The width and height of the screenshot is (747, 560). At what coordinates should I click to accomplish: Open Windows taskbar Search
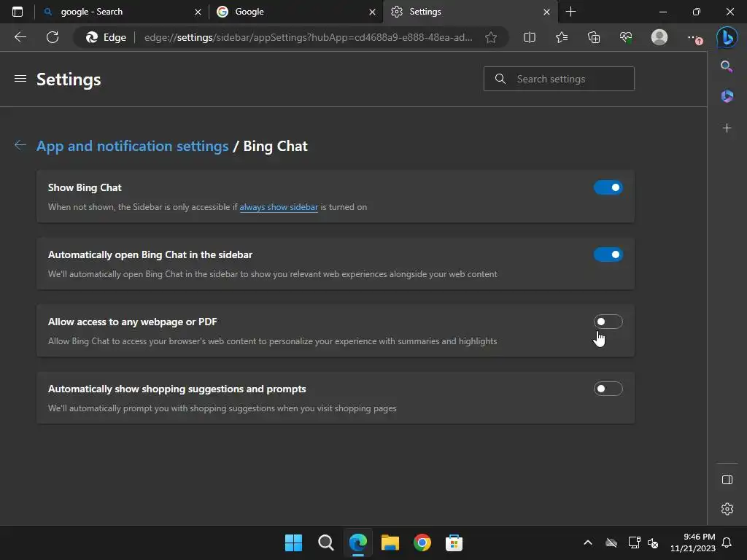326,542
